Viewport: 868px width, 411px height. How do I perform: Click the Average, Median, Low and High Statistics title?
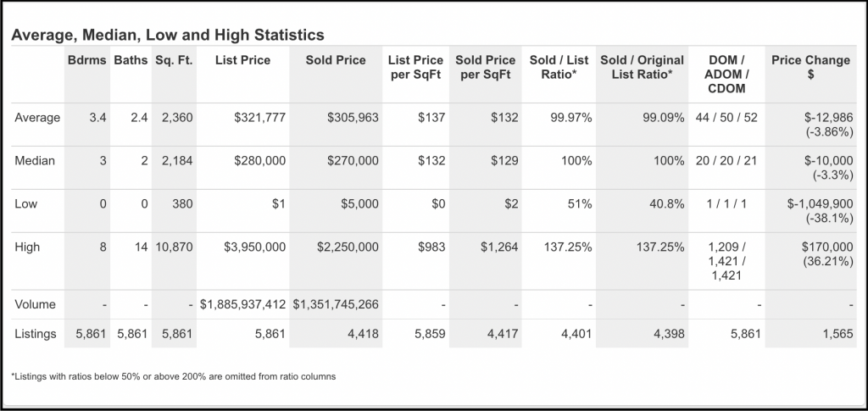[x=166, y=36]
